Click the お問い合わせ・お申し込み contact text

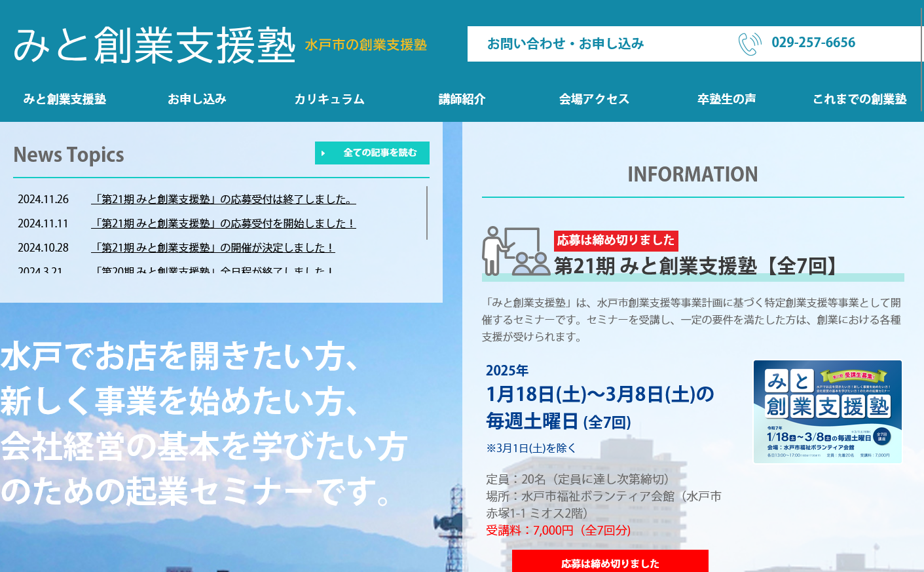(x=565, y=44)
